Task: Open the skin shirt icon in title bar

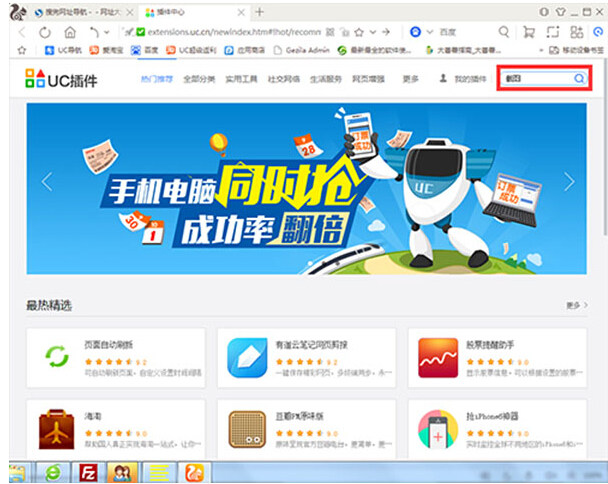Action: [560, 12]
